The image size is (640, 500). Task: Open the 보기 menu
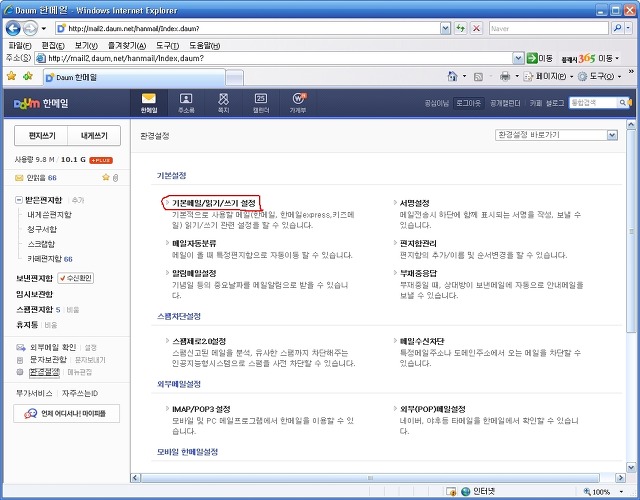point(86,45)
